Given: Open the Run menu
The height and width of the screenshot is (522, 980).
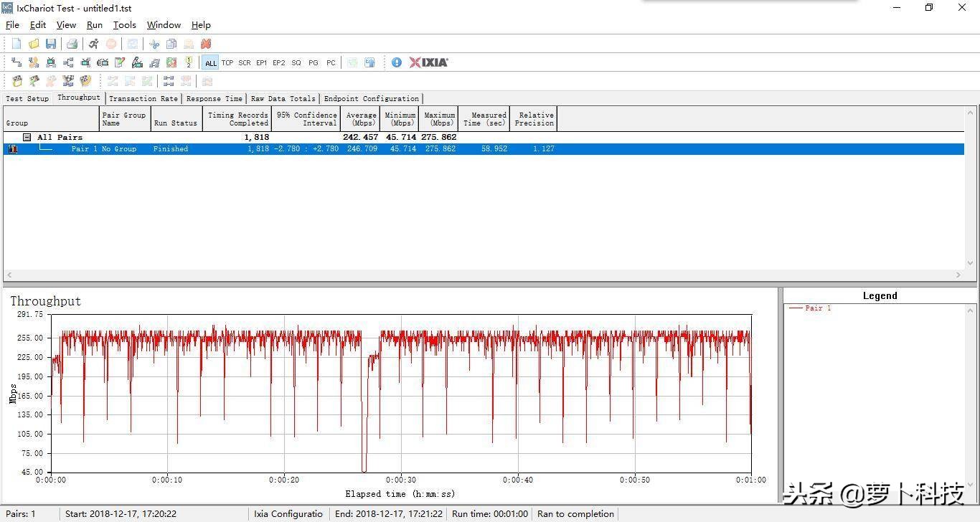Looking at the screenshot, I should point(94,24).
